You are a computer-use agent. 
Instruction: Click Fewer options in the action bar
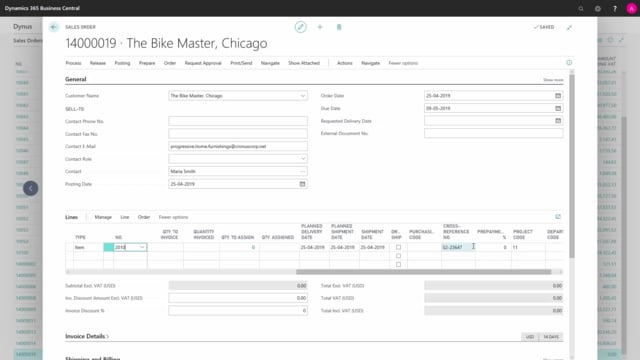click(403, 63)
